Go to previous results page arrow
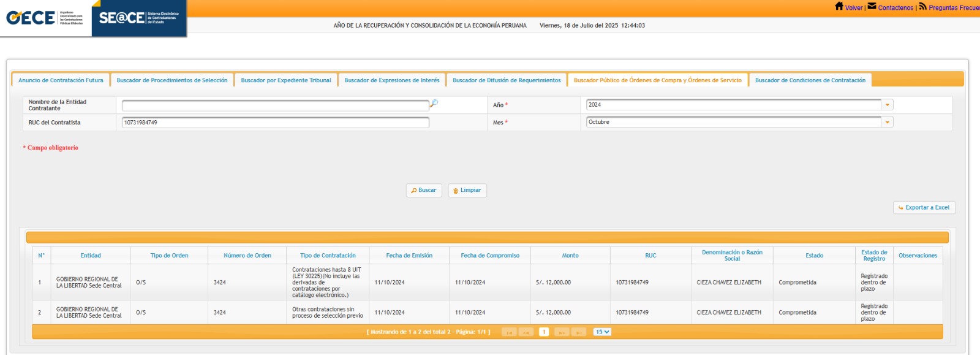This screenshot has height=355, width=980. tap(526, 332)
